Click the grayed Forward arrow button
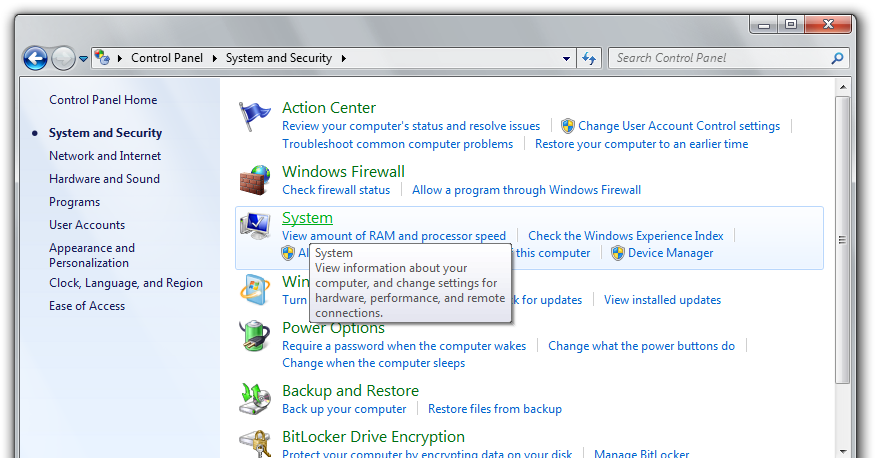 [63, 58]
